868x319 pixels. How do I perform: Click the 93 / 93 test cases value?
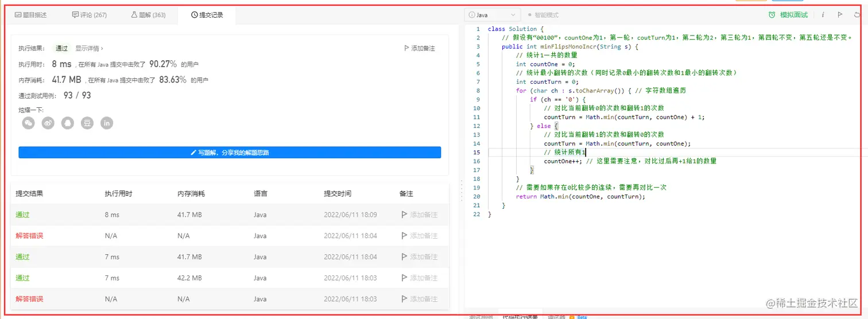77,95
